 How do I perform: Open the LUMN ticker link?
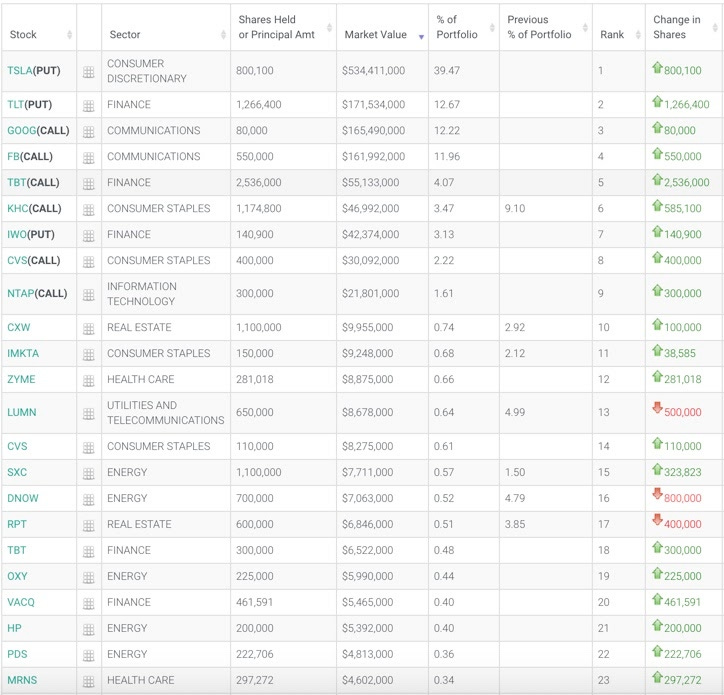22,412
